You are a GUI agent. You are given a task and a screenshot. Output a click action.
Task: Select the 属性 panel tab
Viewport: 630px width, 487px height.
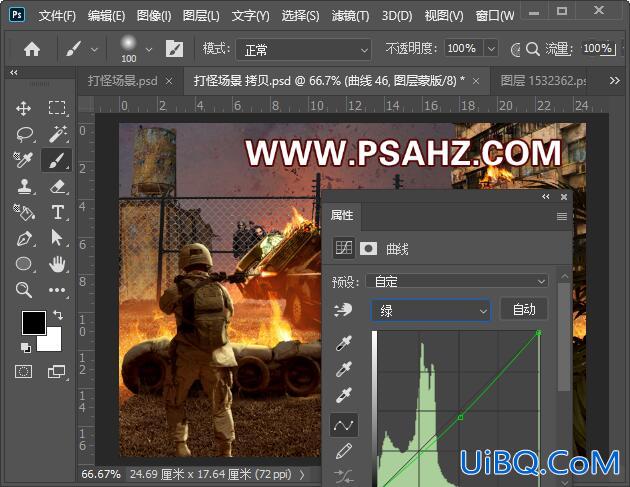pos(342,216)
